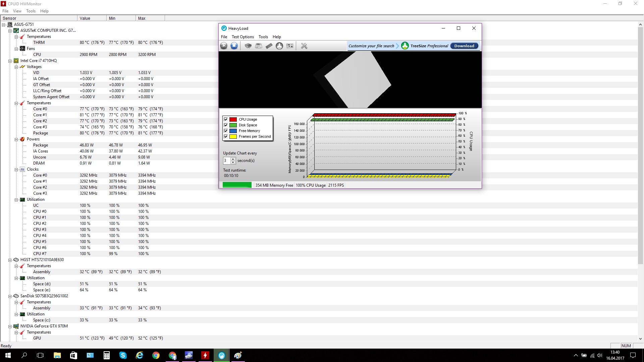Collapse NVIDIA GeForce GTX 970M node
The image size is (644, 362).
10,326
